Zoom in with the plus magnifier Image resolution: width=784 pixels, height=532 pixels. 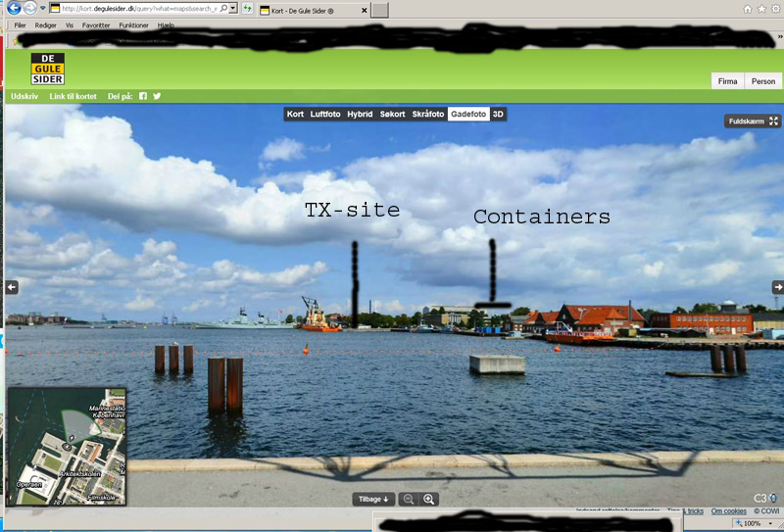(428, 499)
